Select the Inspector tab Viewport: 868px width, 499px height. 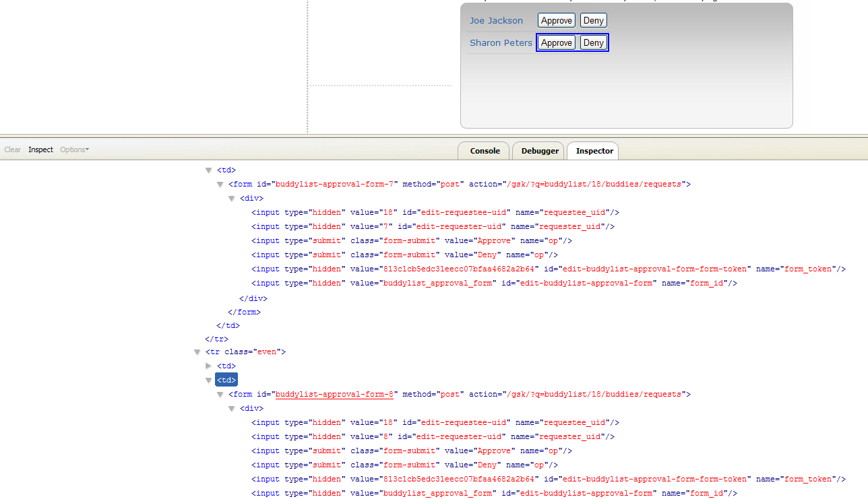[594, 151]
